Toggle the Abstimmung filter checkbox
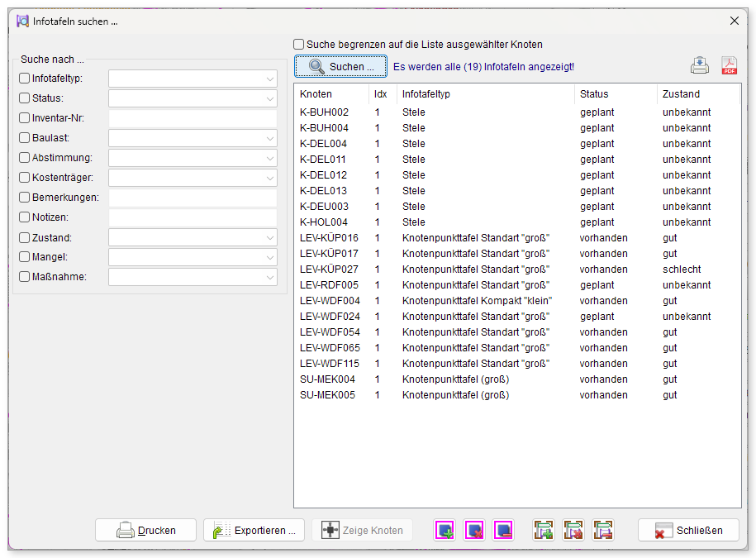The height and width of the screenshot is (558, 756). [24, 157]
